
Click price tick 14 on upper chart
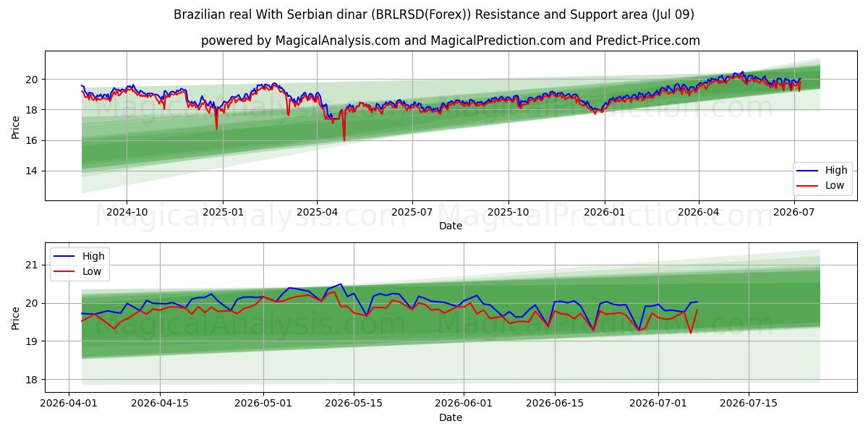click(x=33, y=171)
